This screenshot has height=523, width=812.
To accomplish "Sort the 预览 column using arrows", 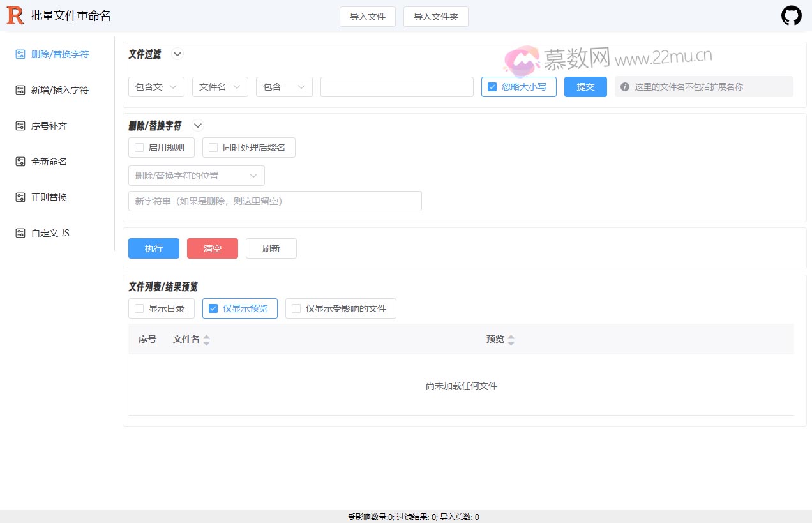I will tap(511, 340).
